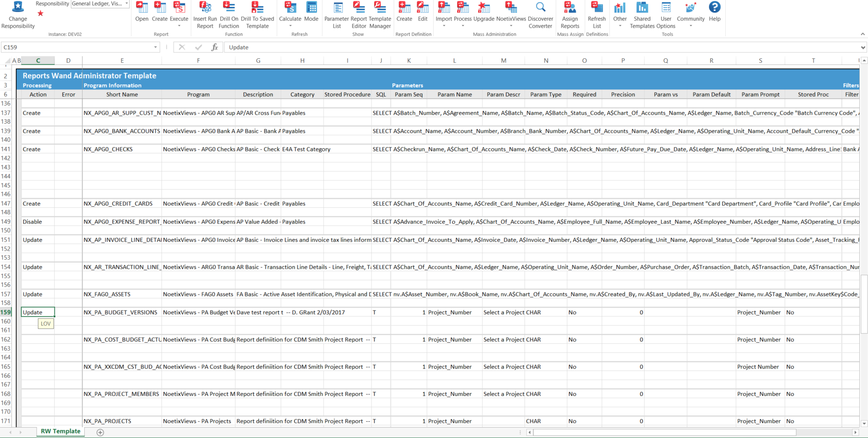Expand the Name Box dropdown

click(155, 47)
